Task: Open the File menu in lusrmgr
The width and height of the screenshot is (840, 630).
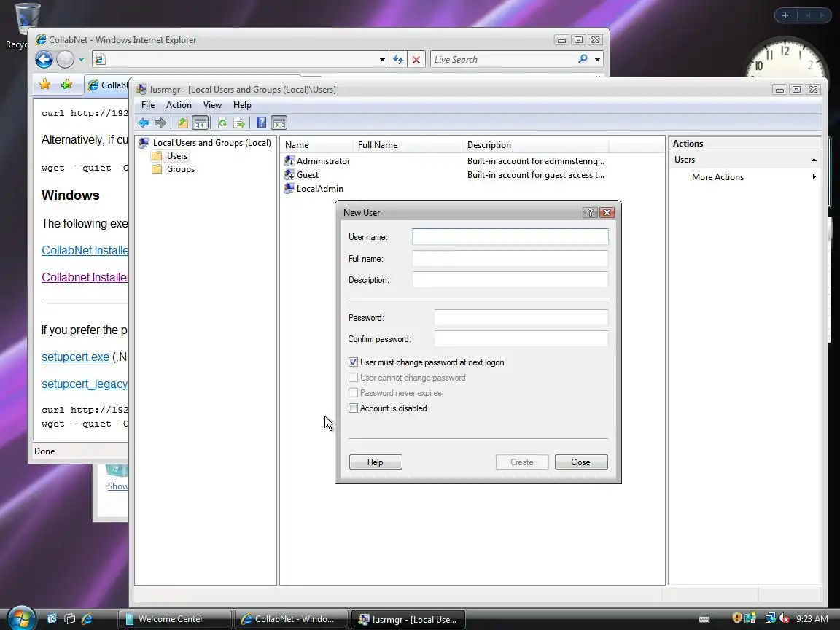Action: pyautogui.click(x=148, y=105)
